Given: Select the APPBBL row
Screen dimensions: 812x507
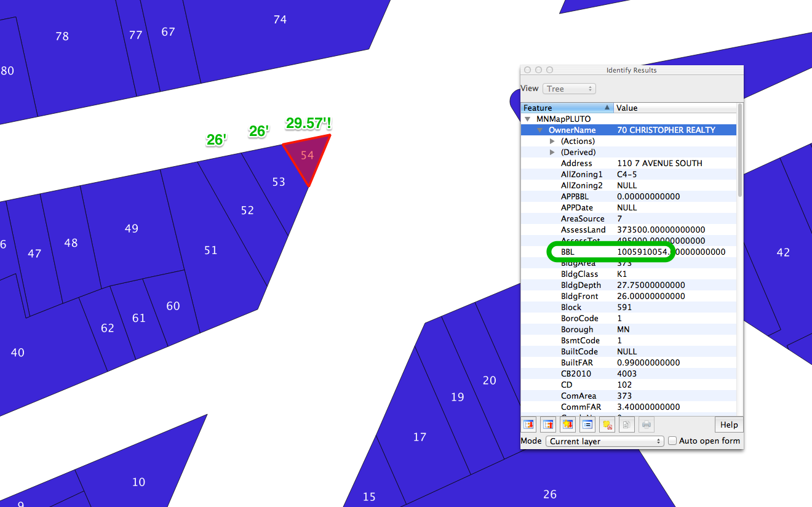Looking at the screenshot, I should (628, 196).
